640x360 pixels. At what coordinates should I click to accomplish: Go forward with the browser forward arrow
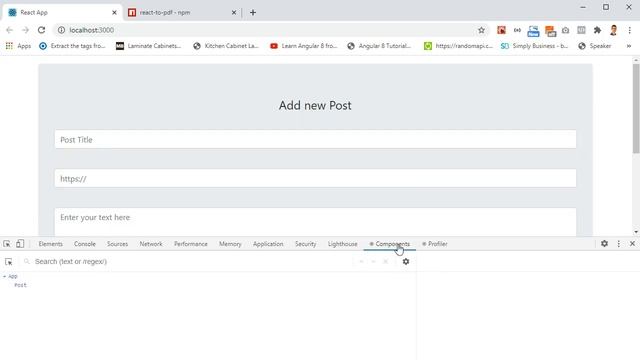[x=25, y=30]
